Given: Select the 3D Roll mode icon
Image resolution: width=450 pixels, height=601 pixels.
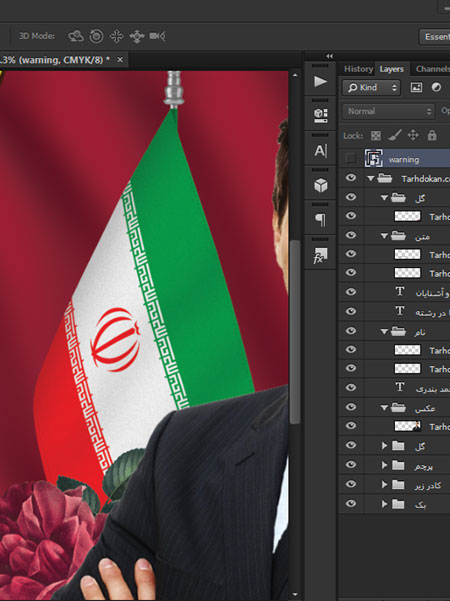Looking at the screenshot, I should coord(96,36).
